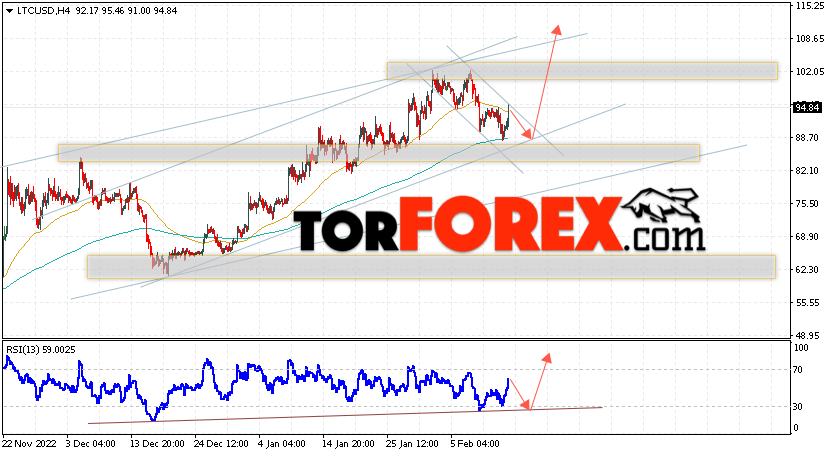Click the 75.50 price axis label

[807, 204]
